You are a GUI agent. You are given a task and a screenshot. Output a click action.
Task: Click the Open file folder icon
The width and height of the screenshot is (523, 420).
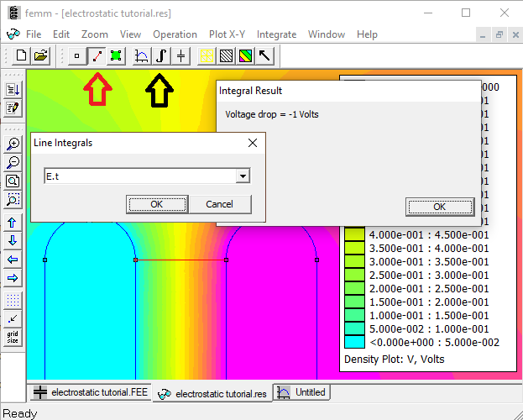(40, 56)
